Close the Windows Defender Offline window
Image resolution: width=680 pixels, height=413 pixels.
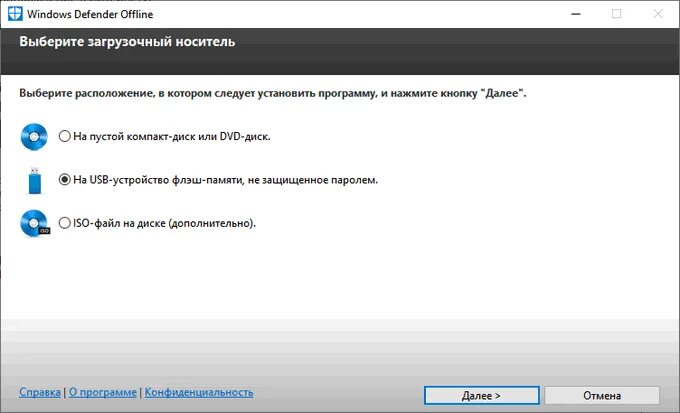658,14
